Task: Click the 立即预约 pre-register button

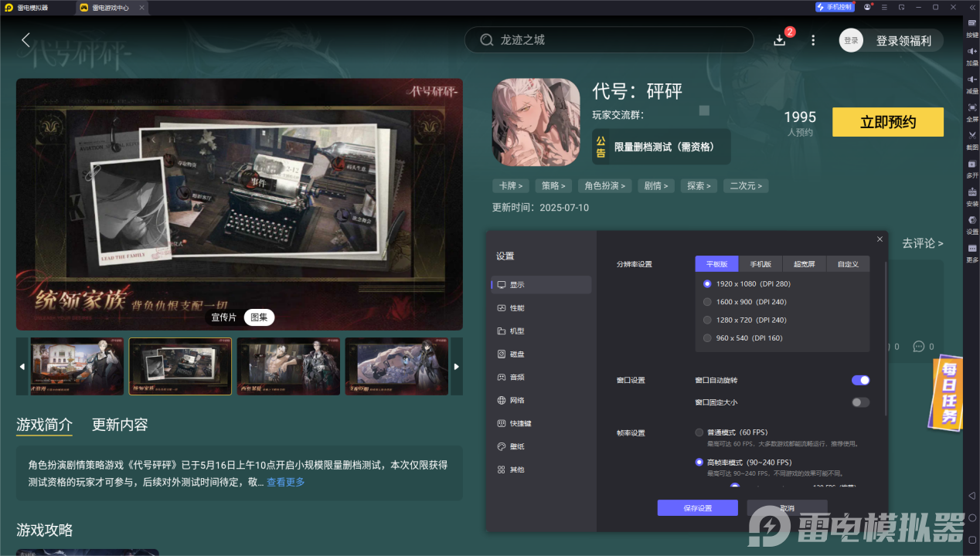Action: tap(887, 122)
